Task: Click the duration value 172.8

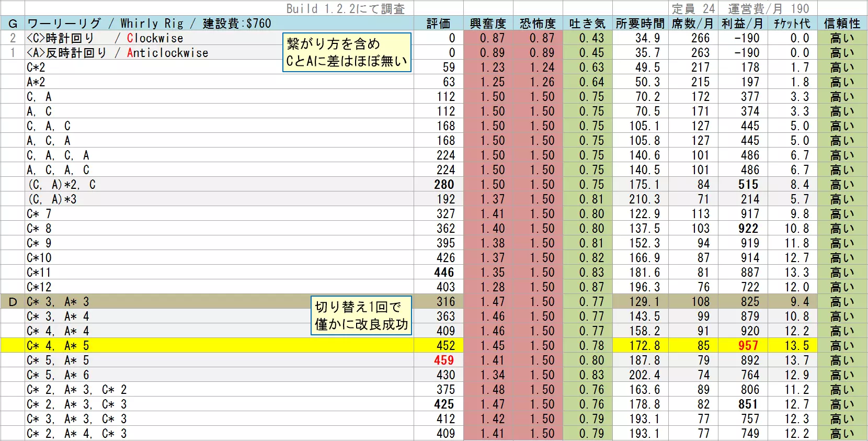Action: pyautogui.click(x=645, y=346)
